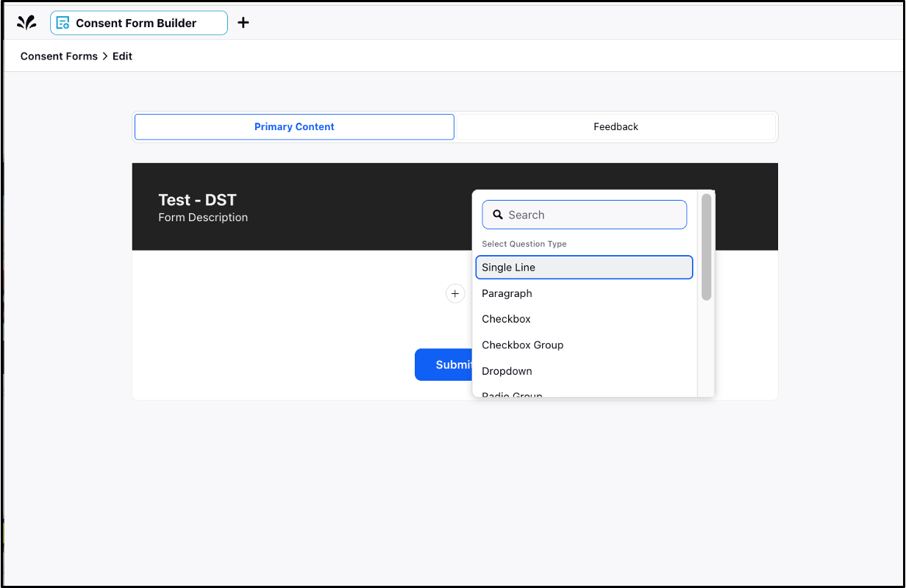Click the blue Submit button

click(443, 365)
